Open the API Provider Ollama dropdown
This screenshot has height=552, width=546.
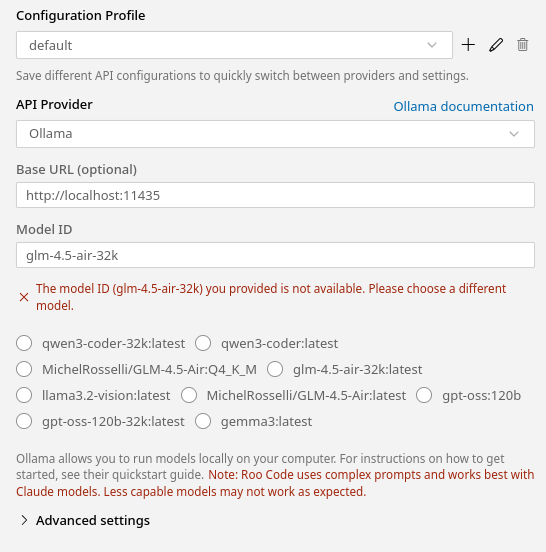point(275,134)
